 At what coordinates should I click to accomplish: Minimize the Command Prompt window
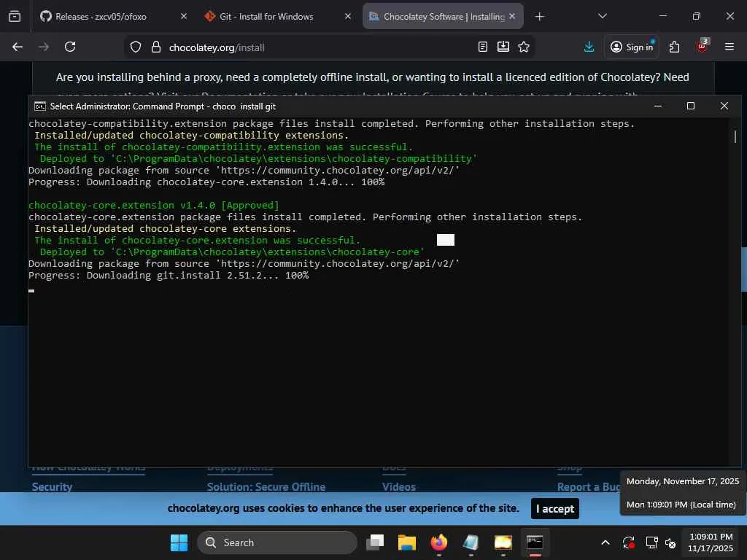point(658,106)
